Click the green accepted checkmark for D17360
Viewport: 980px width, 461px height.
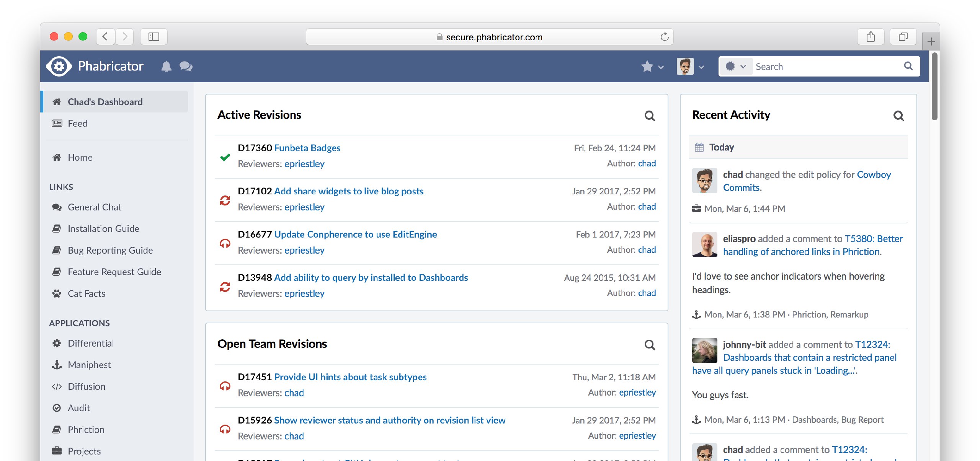pos(225,157)
